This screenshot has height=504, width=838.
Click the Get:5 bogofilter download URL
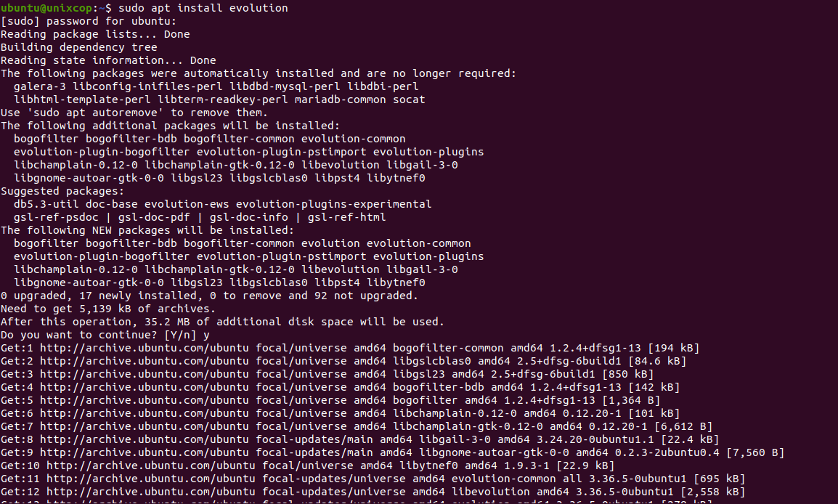pyautogui.click(x=145, y=400)
